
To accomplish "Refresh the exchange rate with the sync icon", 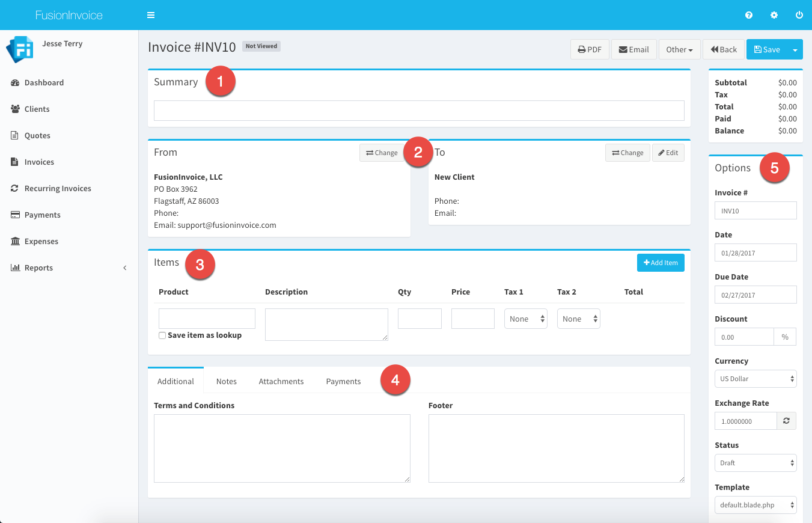I will [x=786, y=421].
